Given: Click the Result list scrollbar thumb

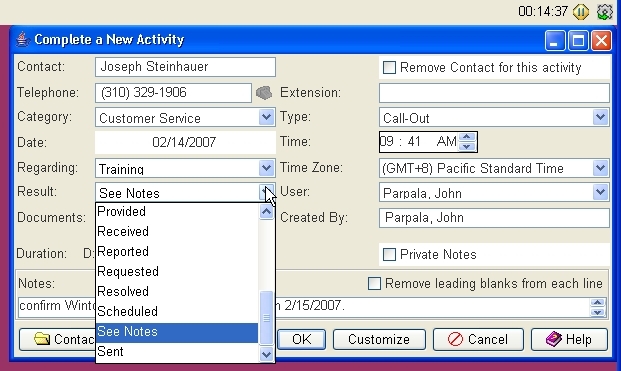Looking at the screenshot, I should pos(267,318).
